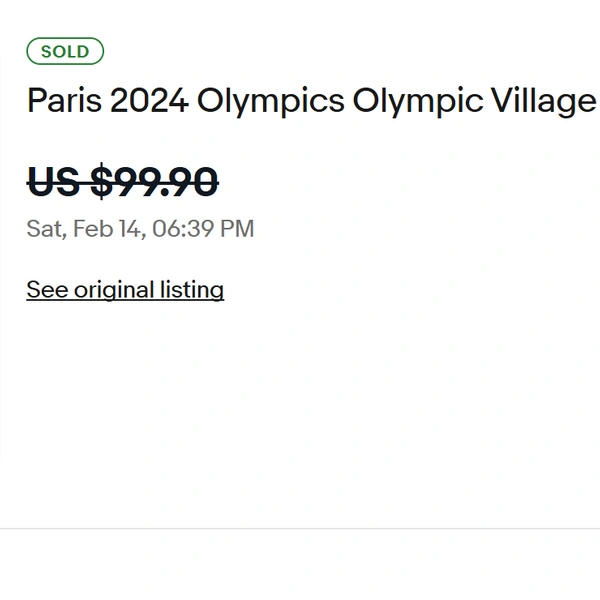600x600 pixels.
Task: Click the Paris 2024 Olympics listing title
Action: (x=311, y=101)
